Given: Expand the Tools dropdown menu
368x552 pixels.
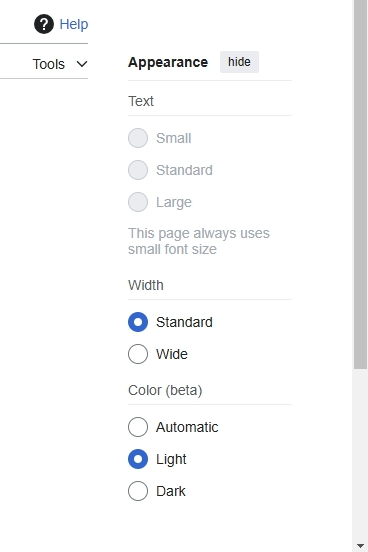Looking at the screenshot, I should [60, 64].
